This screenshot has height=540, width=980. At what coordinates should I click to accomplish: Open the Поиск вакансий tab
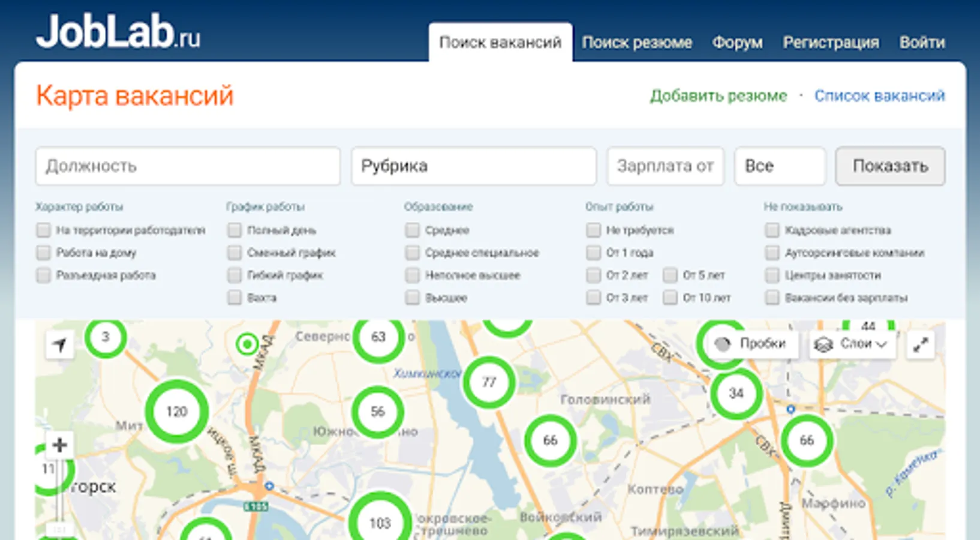click(500, 43)
